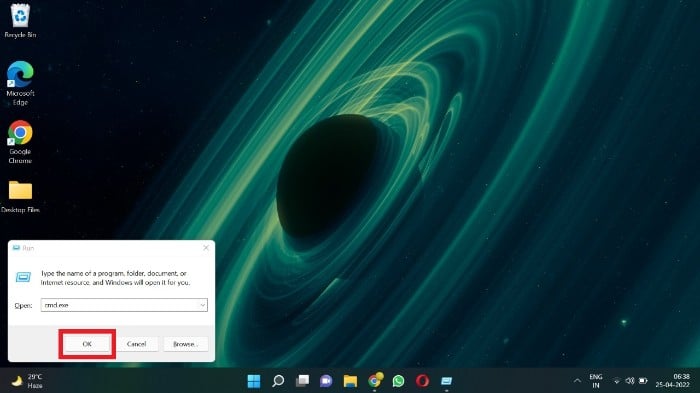Open Search from the taskbar
This screenshot has height=393, width=700.
(x=278, y=381)
